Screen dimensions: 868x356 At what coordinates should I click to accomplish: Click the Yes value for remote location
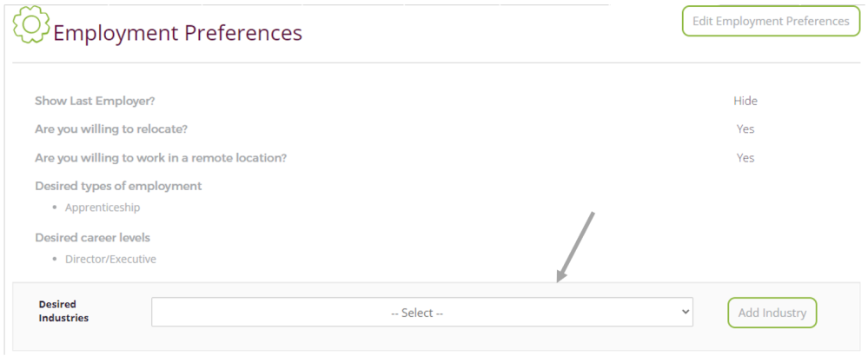pos(745,157)
